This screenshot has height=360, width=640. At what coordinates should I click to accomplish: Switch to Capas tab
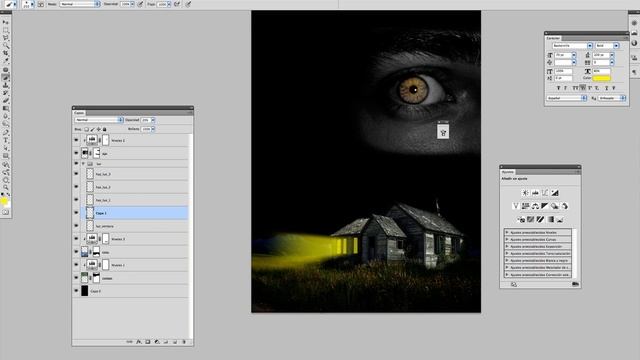[79, 113]
